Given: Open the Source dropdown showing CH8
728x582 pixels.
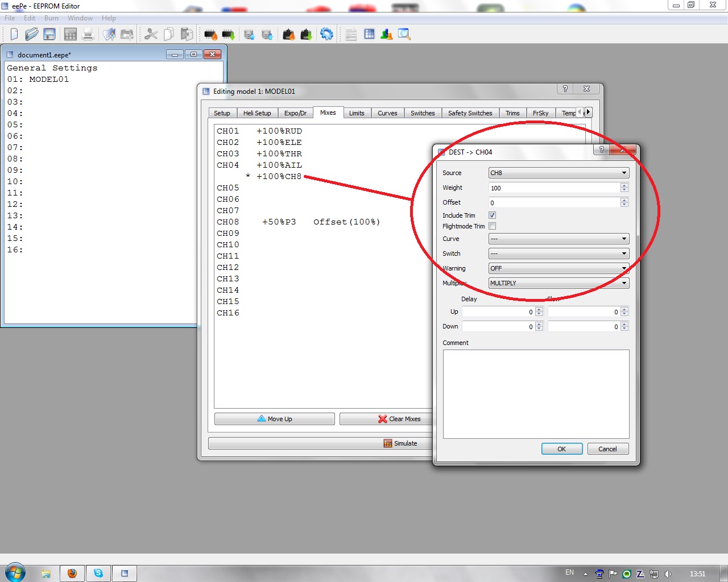Looking at the screenshot, I should [559, 173].
